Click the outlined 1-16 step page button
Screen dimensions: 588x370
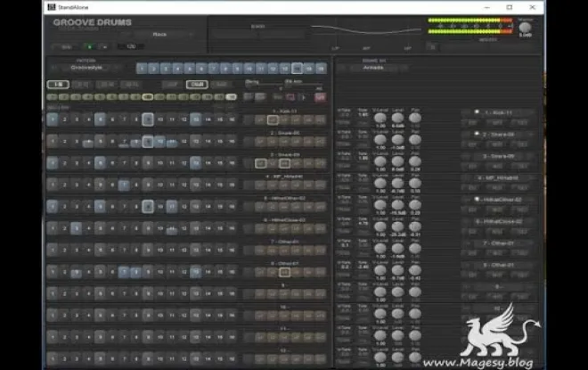pos(58,85)
